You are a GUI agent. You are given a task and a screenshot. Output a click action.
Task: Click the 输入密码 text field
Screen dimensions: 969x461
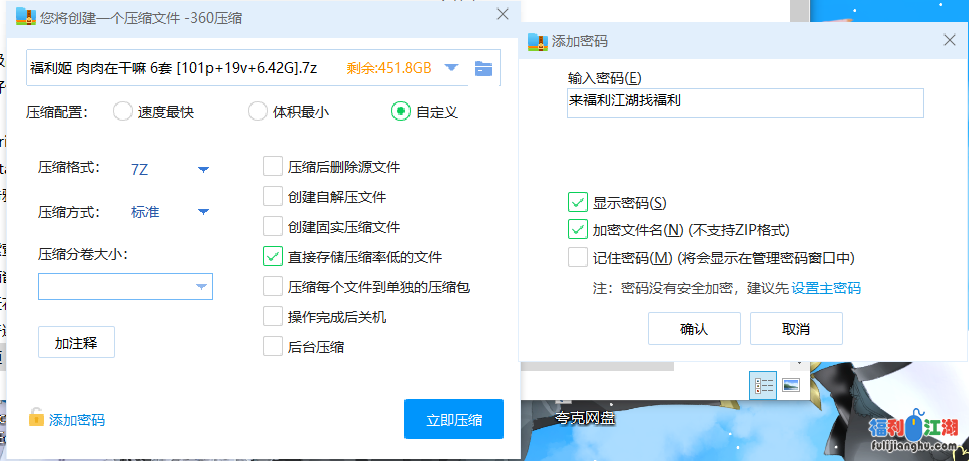744,102
